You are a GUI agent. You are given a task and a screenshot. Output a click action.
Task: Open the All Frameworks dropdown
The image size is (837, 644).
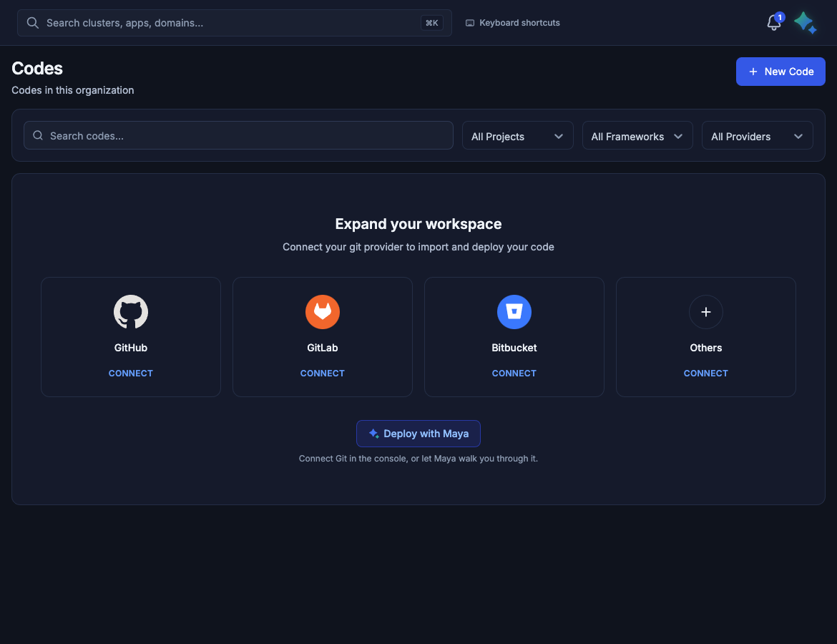pos(637,136)
